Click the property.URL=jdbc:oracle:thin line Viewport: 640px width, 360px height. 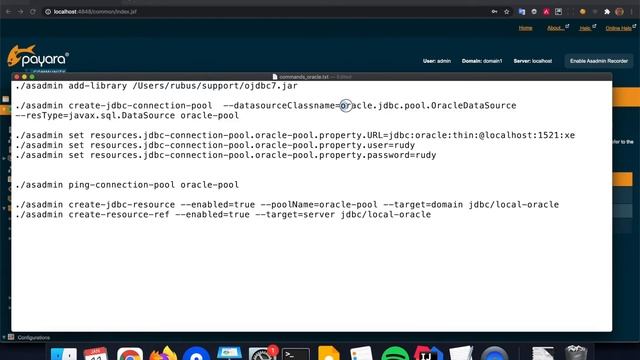[x=295, y=135]
